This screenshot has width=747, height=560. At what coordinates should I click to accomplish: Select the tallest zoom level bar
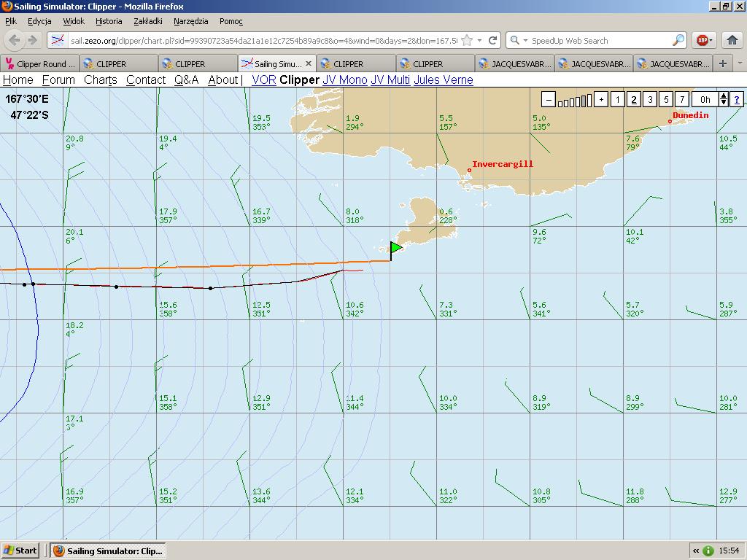(588, 101)
